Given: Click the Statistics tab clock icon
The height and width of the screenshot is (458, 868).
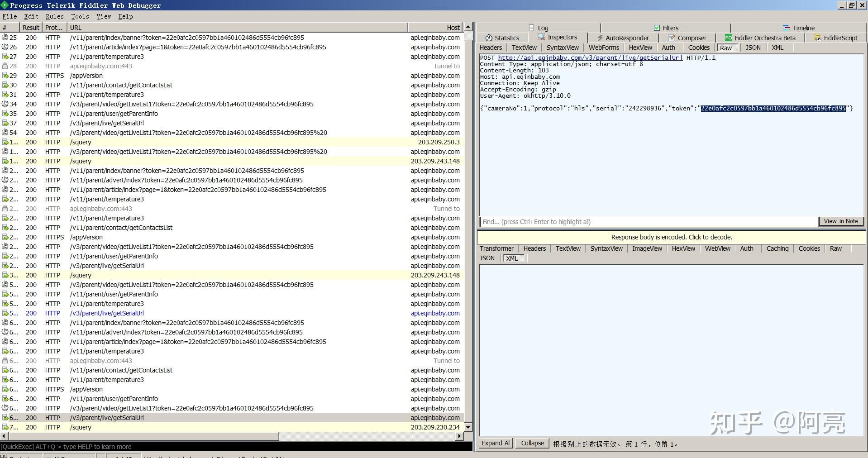Looking at the screenshot, I should tap(489, 38).
